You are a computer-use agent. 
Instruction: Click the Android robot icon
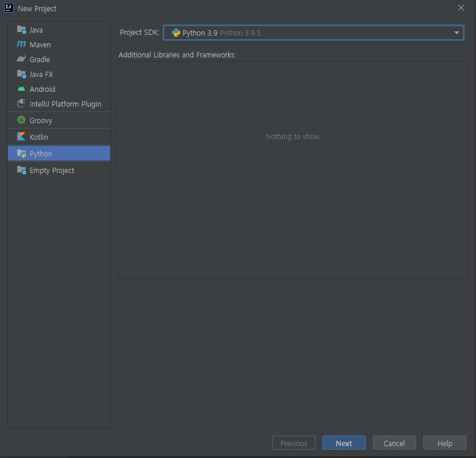[21, 89]
